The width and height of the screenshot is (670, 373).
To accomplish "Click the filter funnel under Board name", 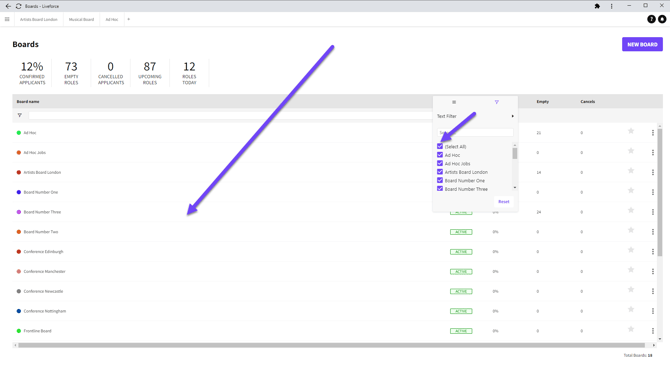I will pyautogui.click(x=20, y=115).
